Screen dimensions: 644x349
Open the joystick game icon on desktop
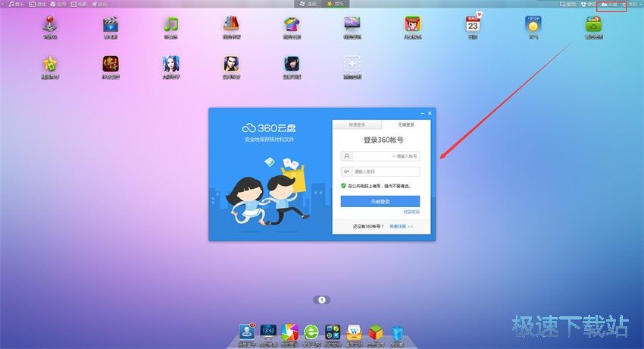tap(50, 25)
